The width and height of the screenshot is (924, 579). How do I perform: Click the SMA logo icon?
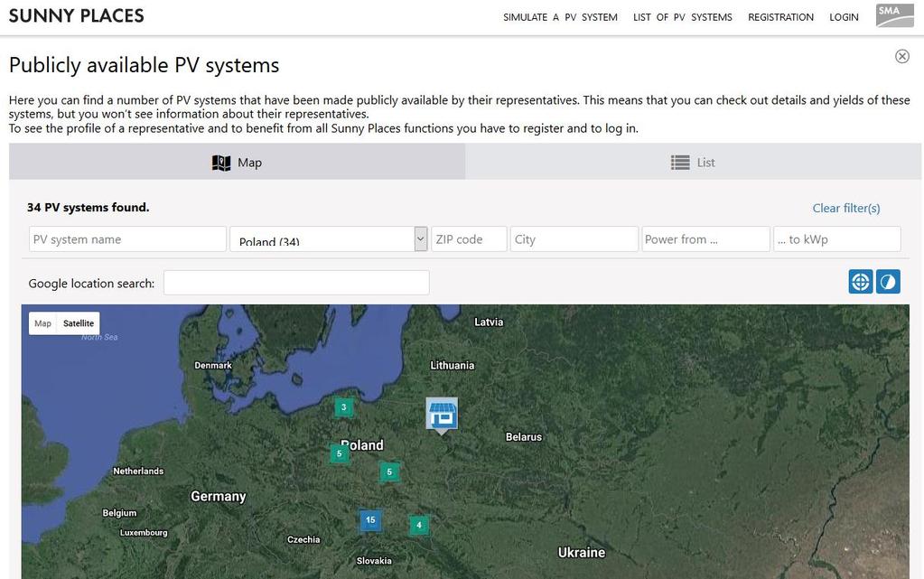pos(894,16)
